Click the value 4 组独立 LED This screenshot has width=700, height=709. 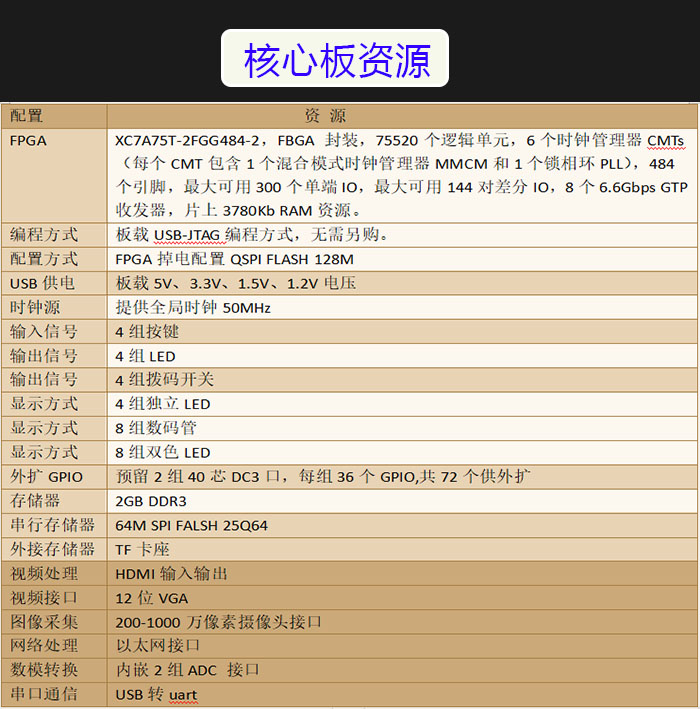pos(163,404)
